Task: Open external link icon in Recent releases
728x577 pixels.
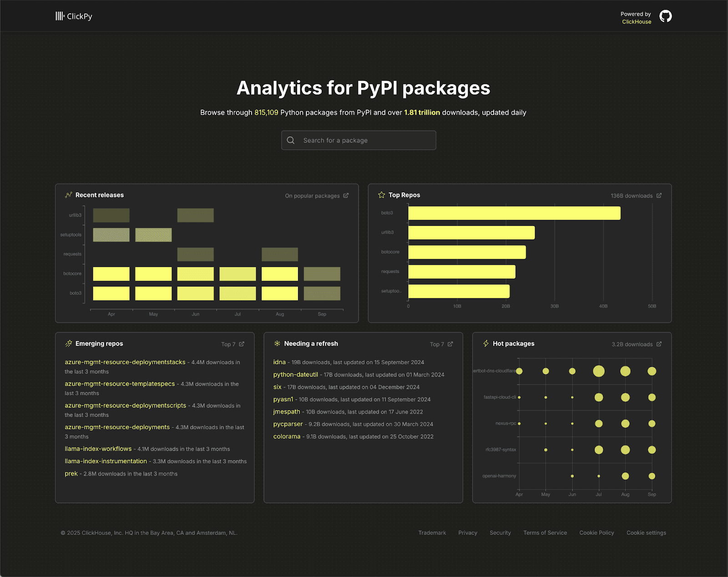Action: (346, 196)
